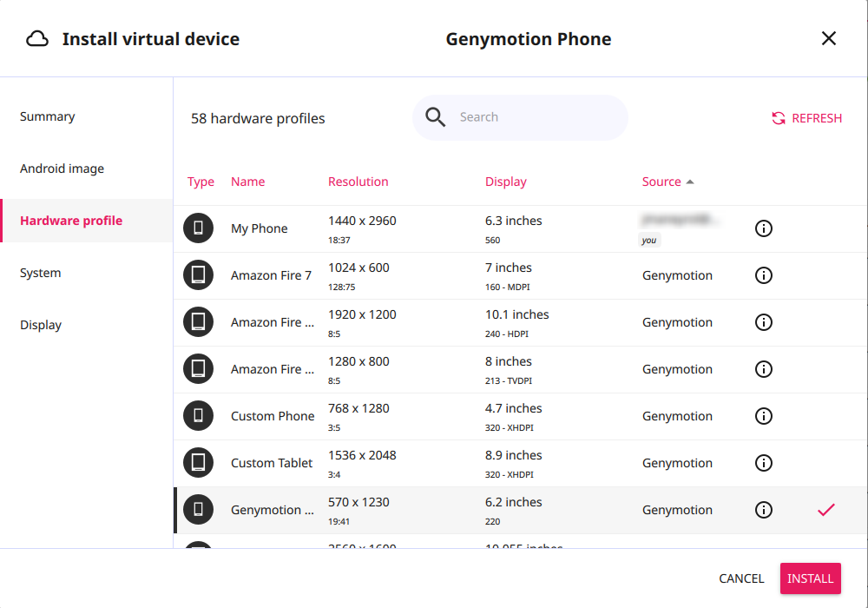Screen dimensions: 868x608
Task: Show info for selected Genymotion profile
Action: (x=763, y=510)
